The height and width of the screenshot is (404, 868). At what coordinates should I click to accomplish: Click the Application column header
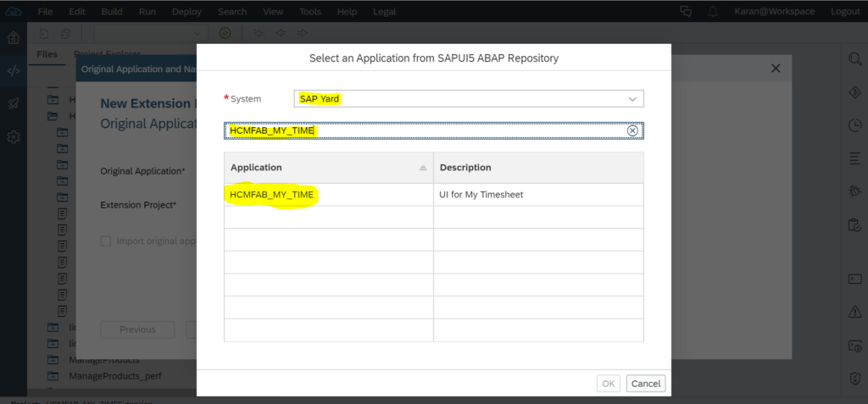coord(329,167)
